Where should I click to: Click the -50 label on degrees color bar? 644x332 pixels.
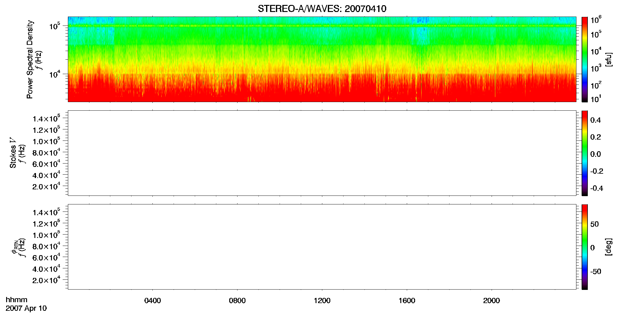[x=596, y=271]
